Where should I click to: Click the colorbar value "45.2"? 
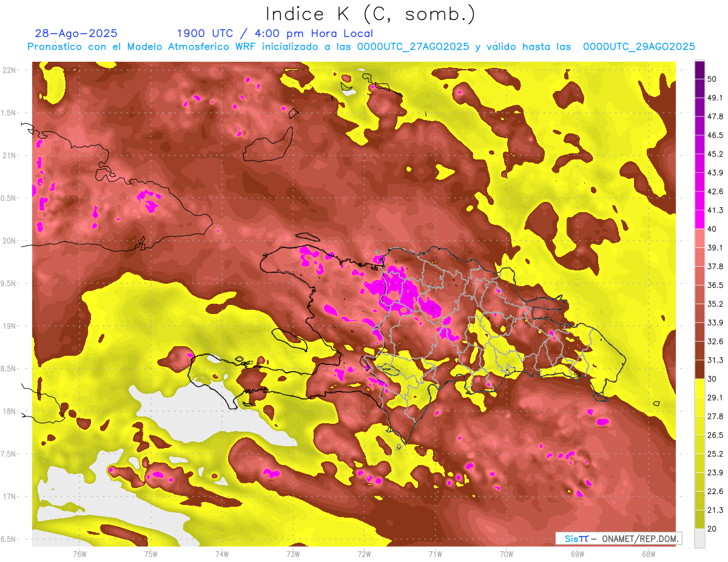(x=715, y=154)
